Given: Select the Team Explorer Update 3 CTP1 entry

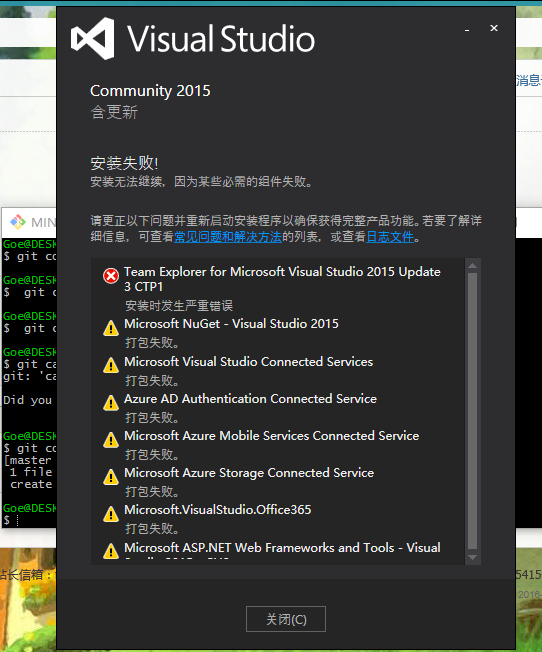Looking at the screenshot, I should (x=282, y=279).
